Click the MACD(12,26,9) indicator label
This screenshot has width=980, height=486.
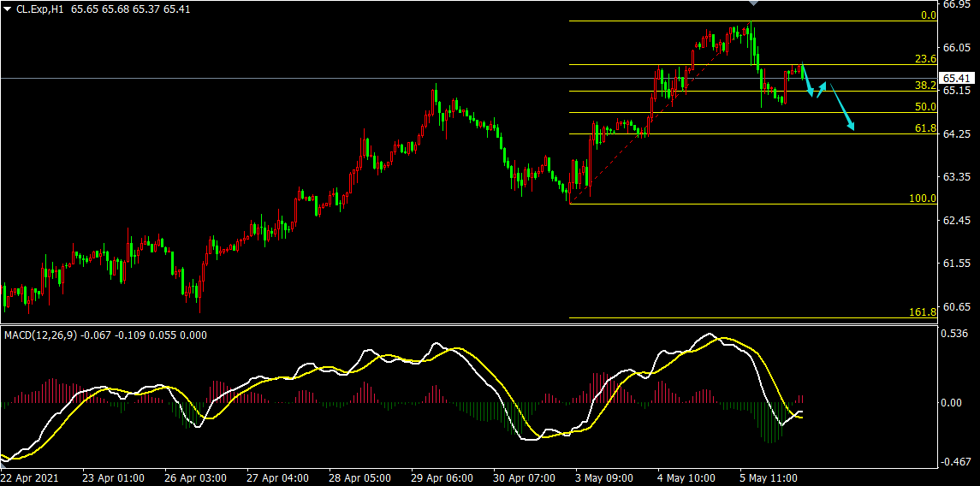coord(40,335)
